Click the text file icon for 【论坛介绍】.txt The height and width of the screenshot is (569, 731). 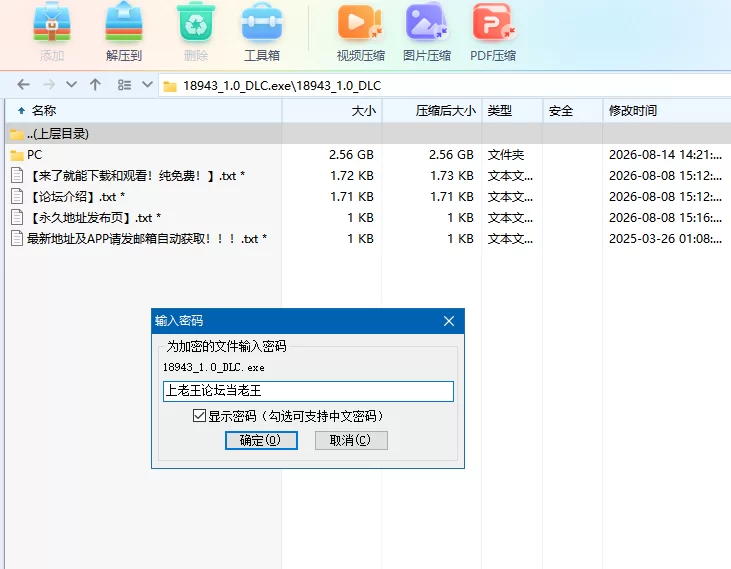(x=17, y=196)
